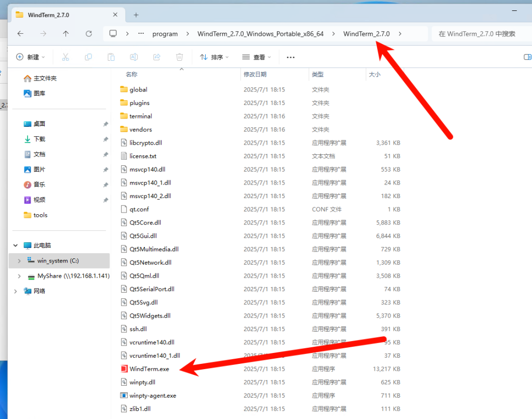This screenshot has height=419, width=532.
Task: Open 下载 Downloads in sidebar
Action: pos(34,139)
